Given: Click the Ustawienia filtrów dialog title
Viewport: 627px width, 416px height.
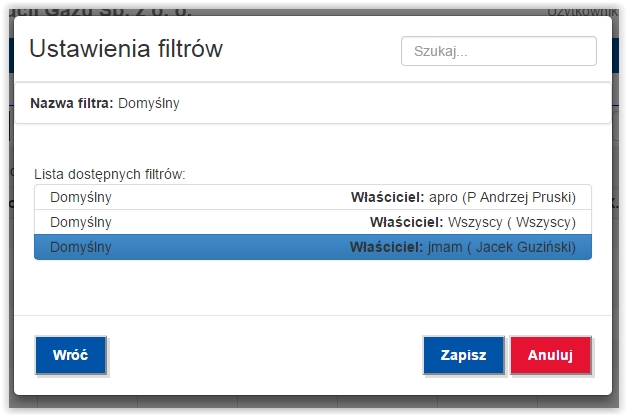Looking at the screenshot, I should coord(126,49).
